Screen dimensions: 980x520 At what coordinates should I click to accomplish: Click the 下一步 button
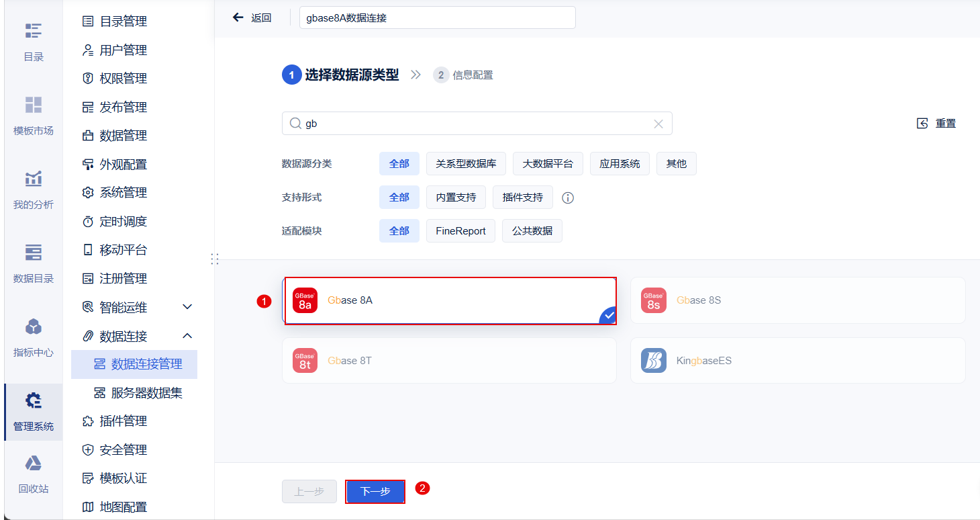click(375, 492)
